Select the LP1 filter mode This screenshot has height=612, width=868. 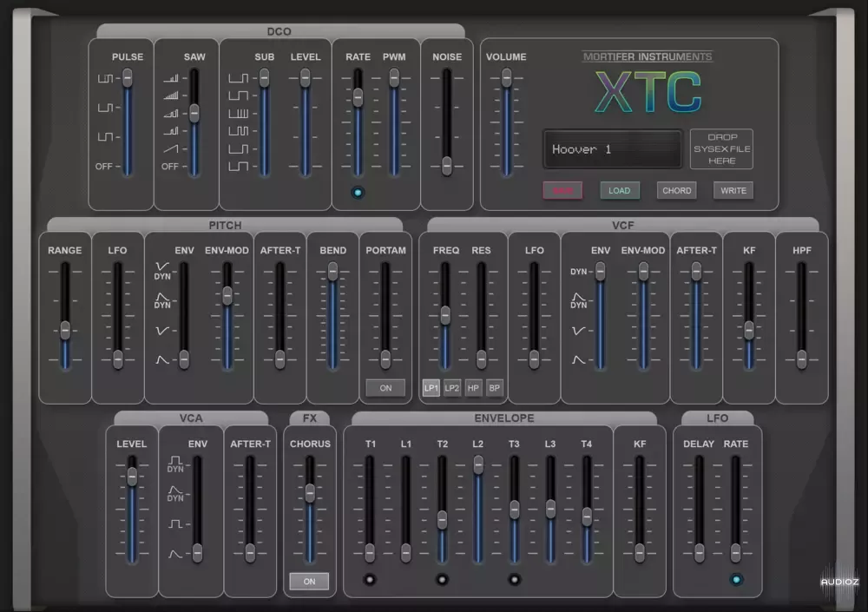tap(431, 388)
